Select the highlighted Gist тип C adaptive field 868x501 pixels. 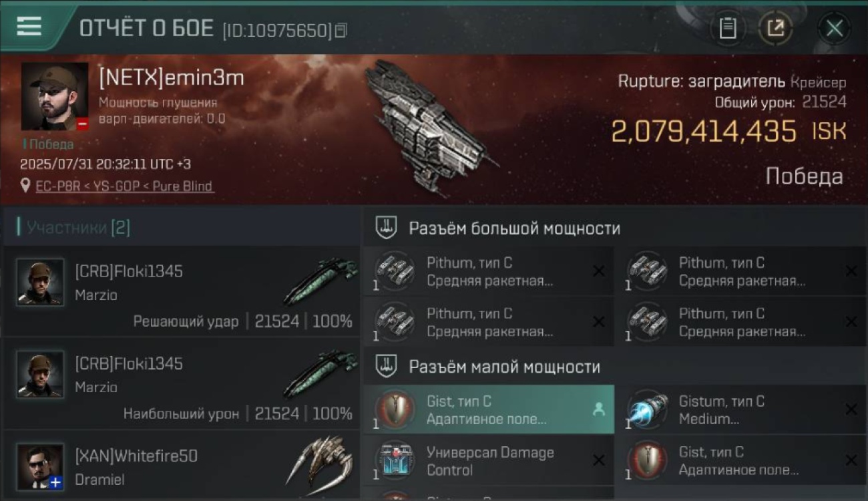click(488, 409)
